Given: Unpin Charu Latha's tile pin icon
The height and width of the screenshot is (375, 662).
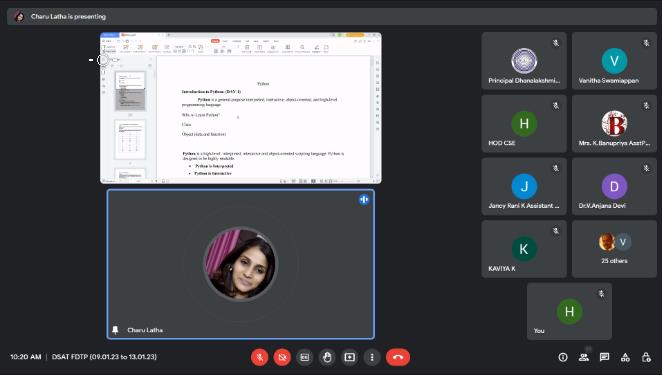Looking at the screenshot, I should [115, 330].
